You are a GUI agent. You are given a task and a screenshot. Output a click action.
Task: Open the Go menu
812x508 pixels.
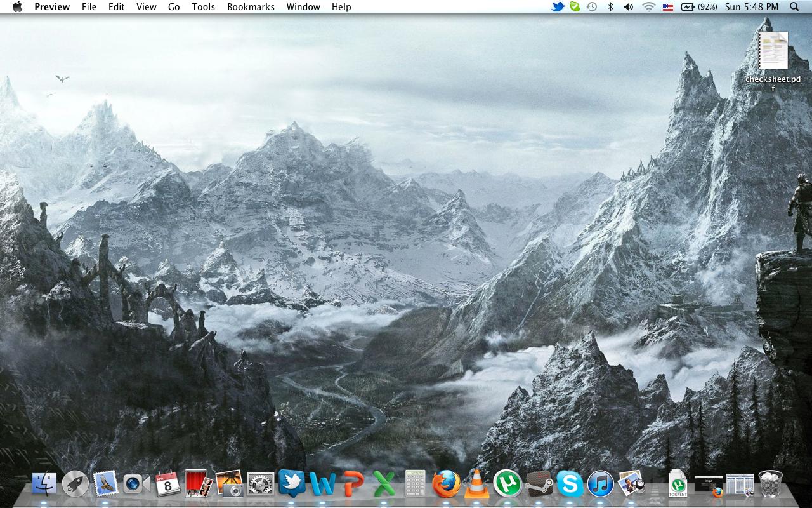[x=174, y=7]
